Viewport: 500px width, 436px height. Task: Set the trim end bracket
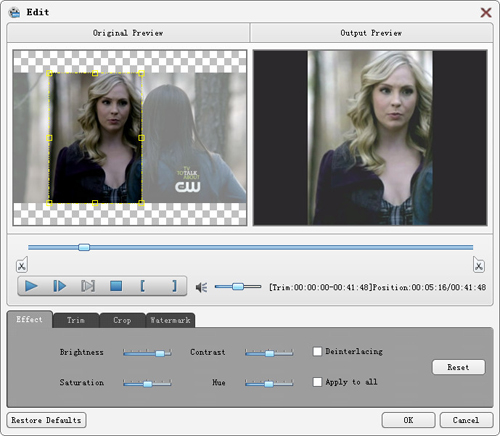coord(174,286)
